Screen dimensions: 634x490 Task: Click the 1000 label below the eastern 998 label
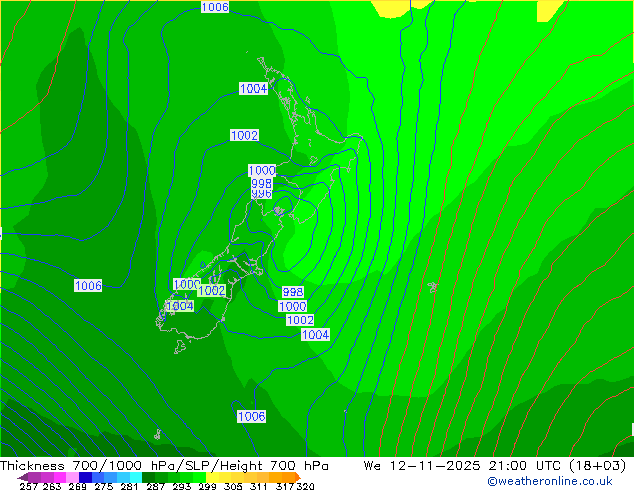[x=293, y=306]
